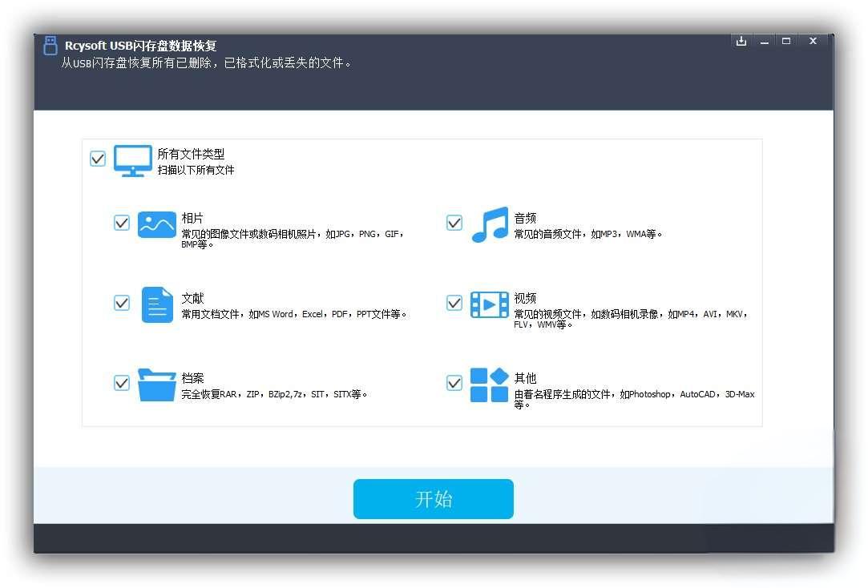Click the description mentioning MP3, WMA
The image size is (868, 588).
tap(588, 234)
